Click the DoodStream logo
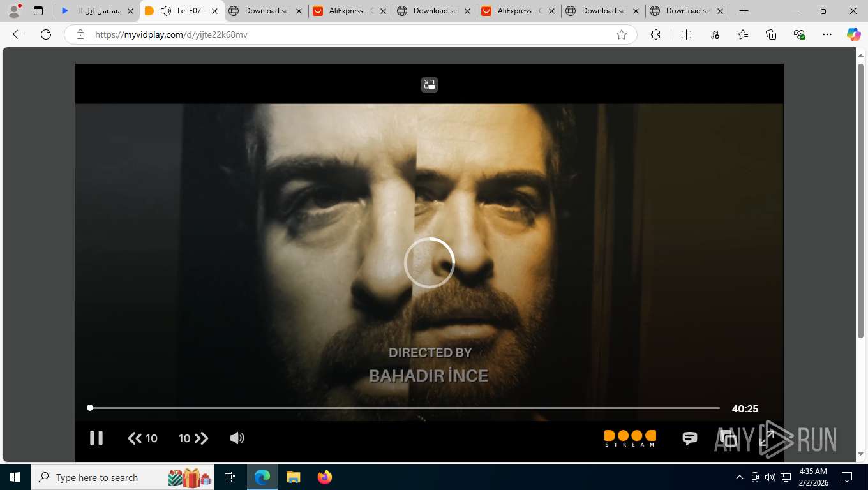868x490 pixels. coord(631,438)
